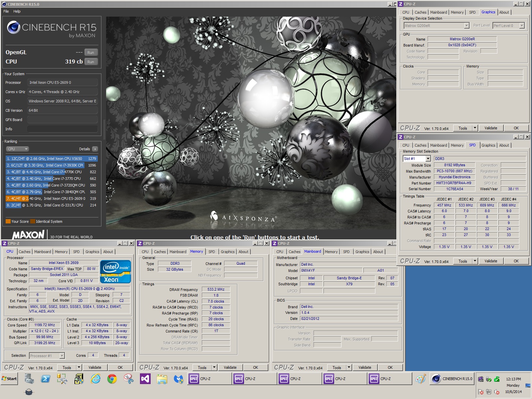Select Memory tab in the SPD CPU-Z window
532x399 pixels.
coord(457,145)
